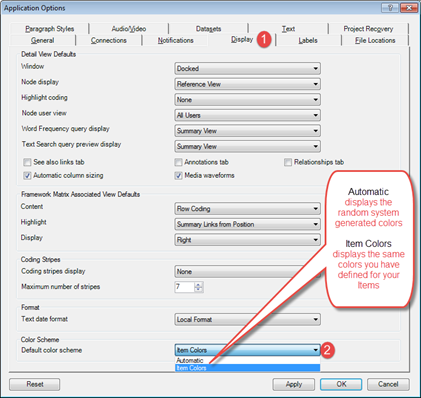Open the Highlight coding dropdown
421x398 pixels.
[x=247, y=100]
